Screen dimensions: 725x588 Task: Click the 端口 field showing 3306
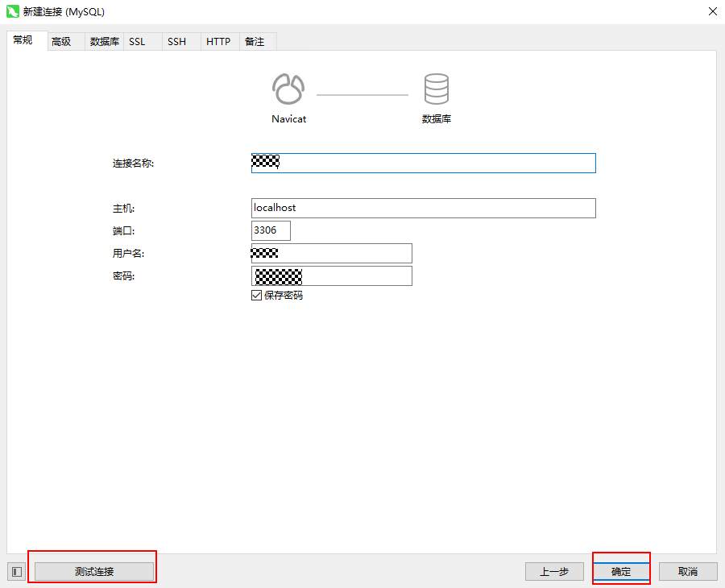point(271,230)
